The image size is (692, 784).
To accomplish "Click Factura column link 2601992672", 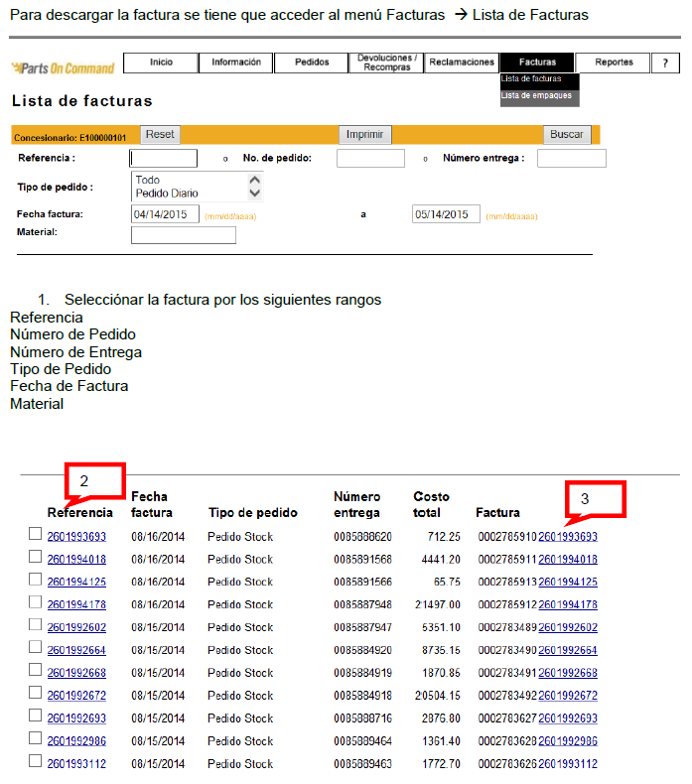I will point(568,696).
